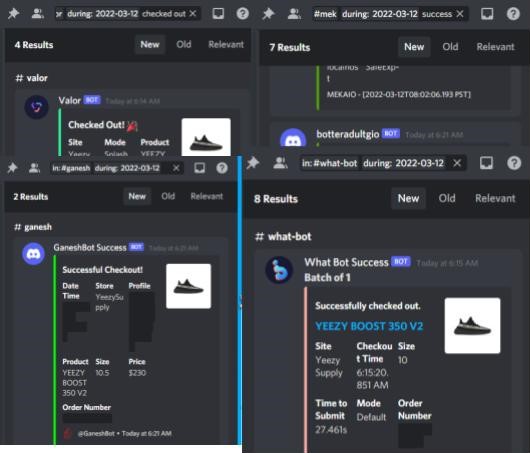
Task: Select Old tab in 4 Results panel
Action: (x=184, y=45)
